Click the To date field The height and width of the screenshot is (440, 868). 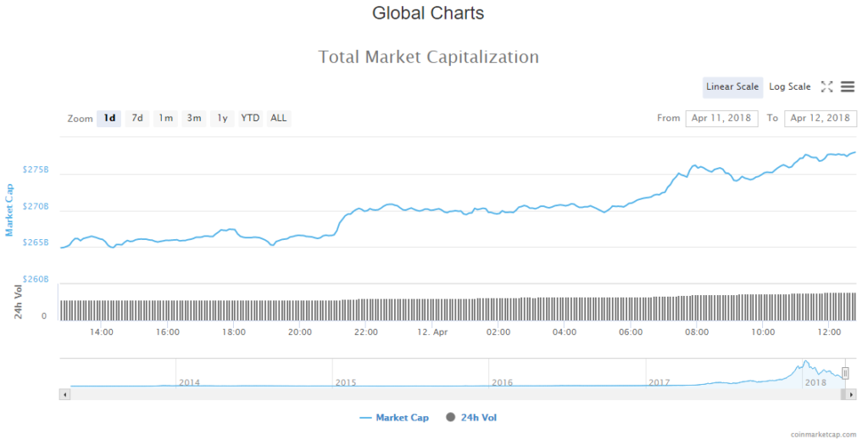[x=820, y=119]
